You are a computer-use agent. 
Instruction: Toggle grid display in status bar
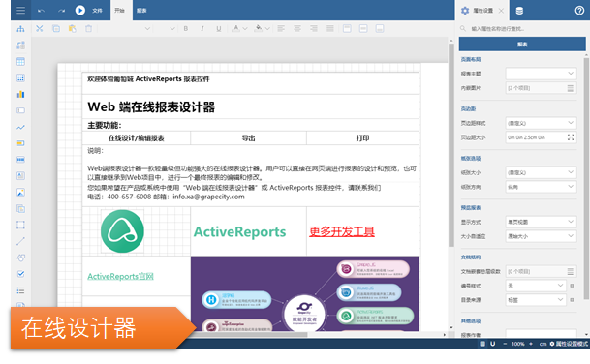(x=482, y=344)
